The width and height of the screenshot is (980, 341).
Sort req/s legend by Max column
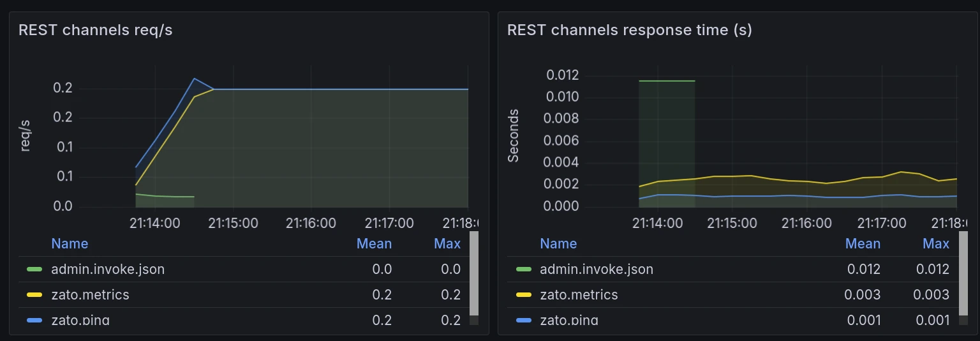tap(447, 243)
